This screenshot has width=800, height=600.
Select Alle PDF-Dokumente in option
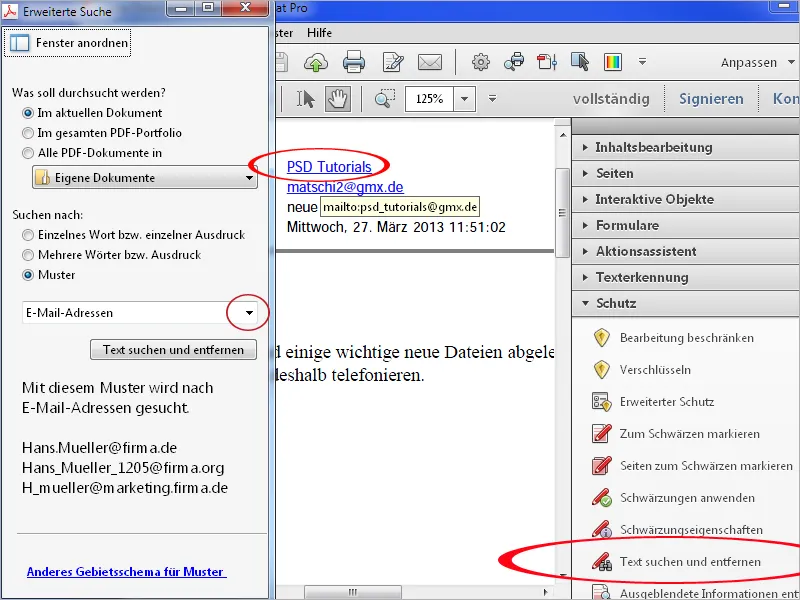28,153
